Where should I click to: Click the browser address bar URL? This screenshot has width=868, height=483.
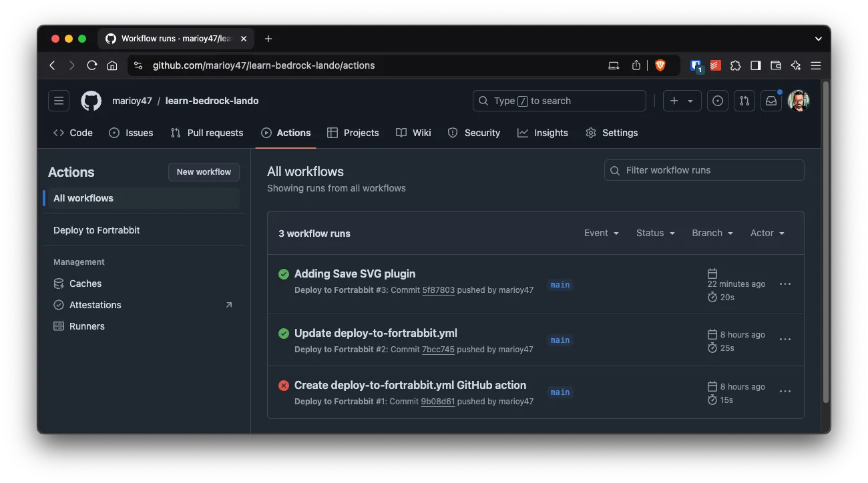coord(264,65)
